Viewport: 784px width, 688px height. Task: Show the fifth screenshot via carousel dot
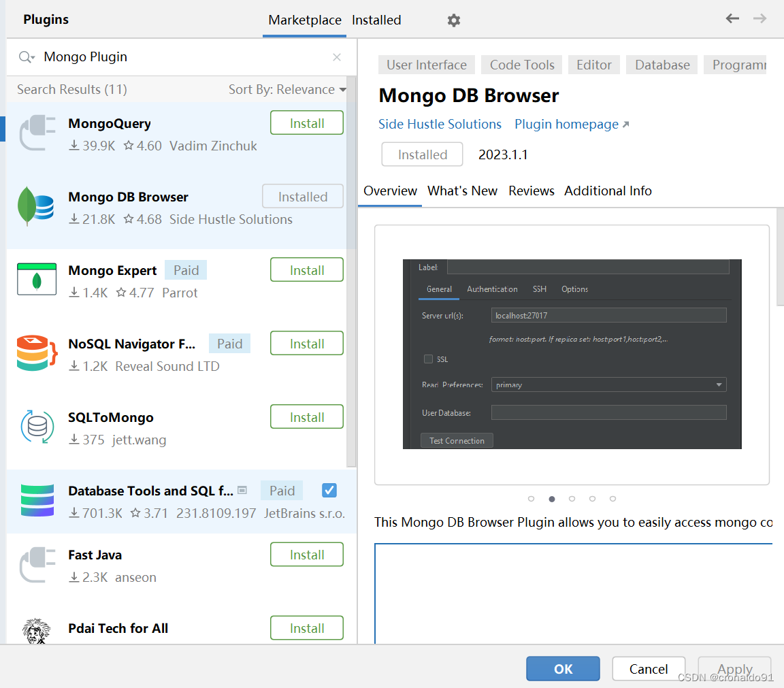click(x=612, y=499)
